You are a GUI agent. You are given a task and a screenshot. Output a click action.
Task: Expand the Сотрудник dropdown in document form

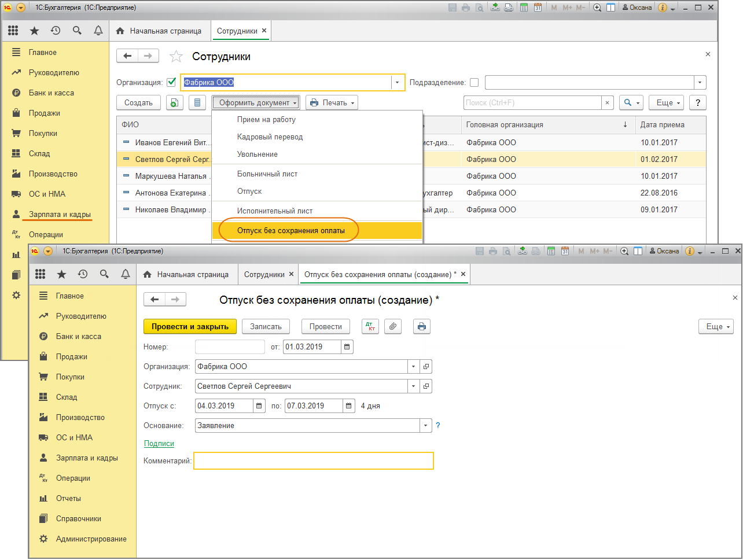pyautogui.click(x=413, y=386)
